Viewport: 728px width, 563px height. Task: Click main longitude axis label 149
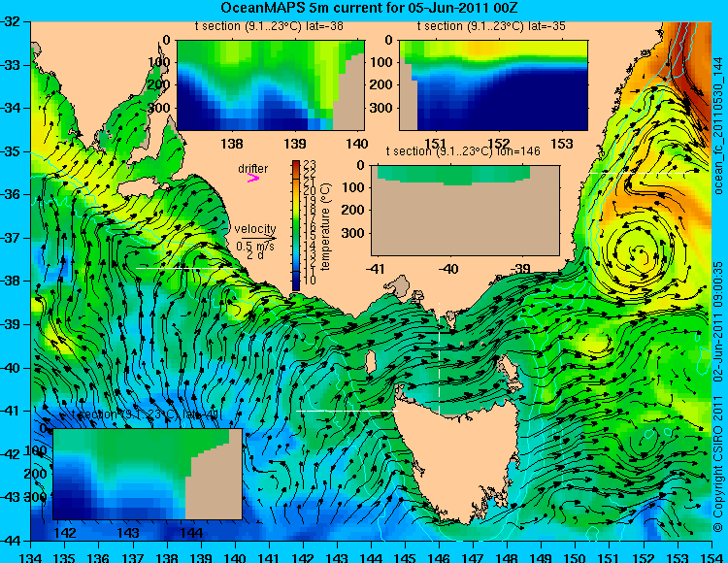click(x=541, y=557)
